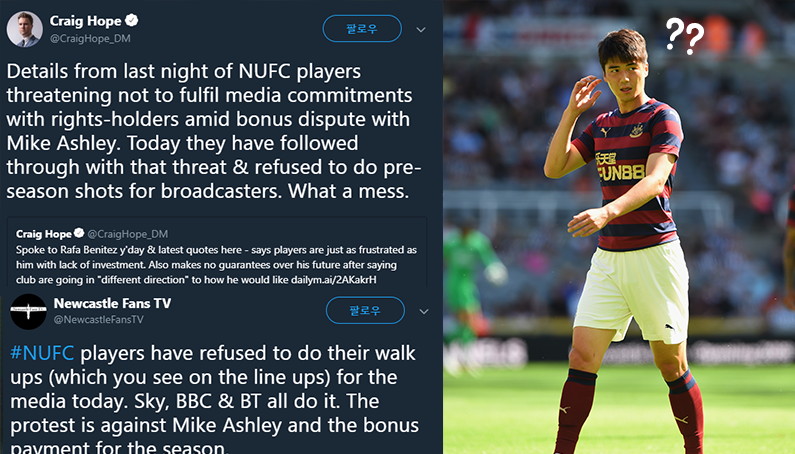The width and height of the screenshot is (795, 454).
Task: Open the dailym.ai/2AKakrH link
Action: coord(334,280)
